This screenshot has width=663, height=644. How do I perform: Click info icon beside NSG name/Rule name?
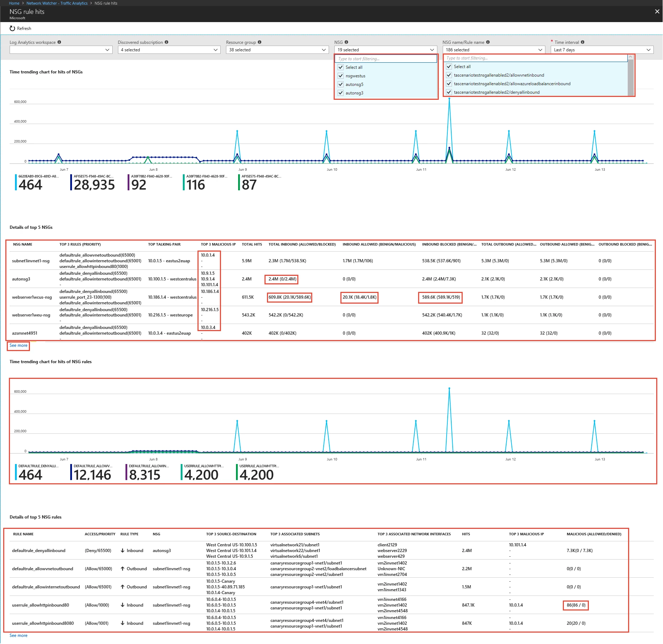[x=488, y=42]
